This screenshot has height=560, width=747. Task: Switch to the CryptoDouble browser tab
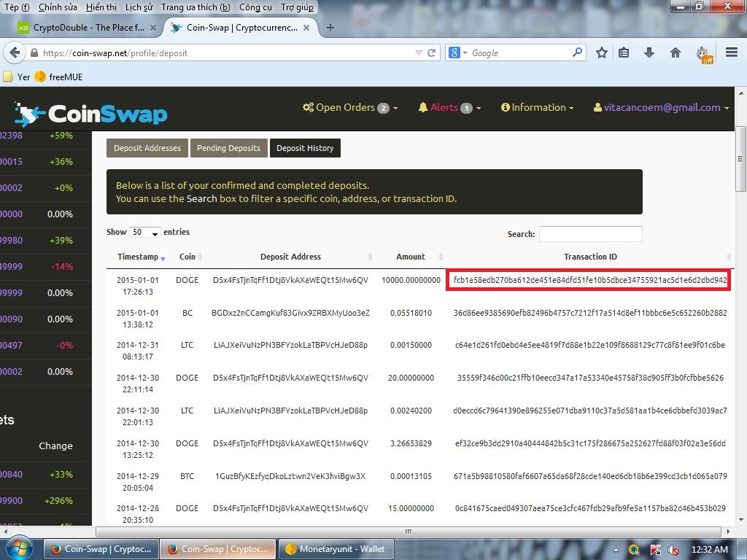[x=87, y=28]
